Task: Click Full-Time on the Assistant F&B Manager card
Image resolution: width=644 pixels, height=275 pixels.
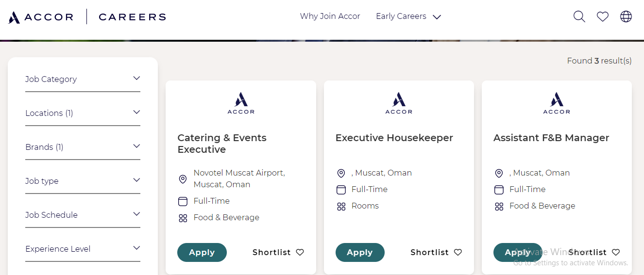Action: point(527,190)
